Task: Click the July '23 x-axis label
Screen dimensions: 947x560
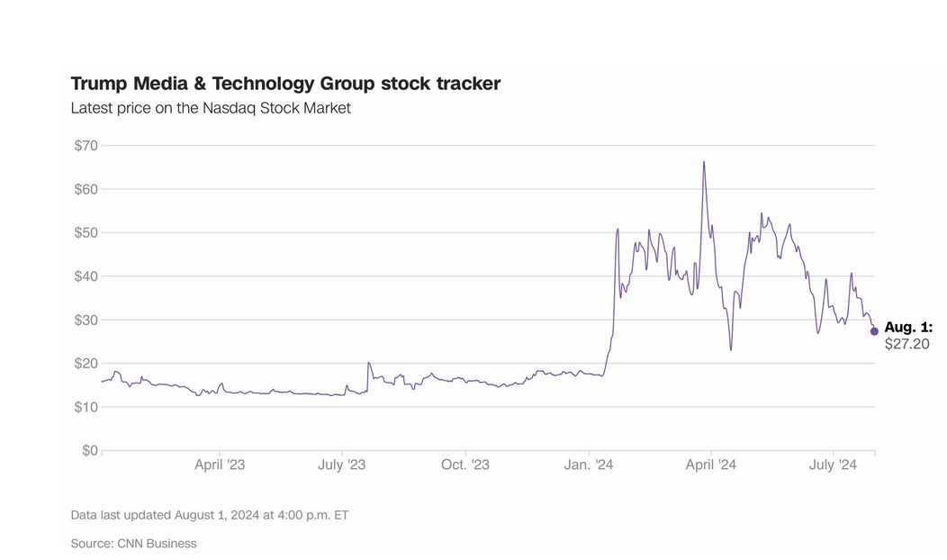Action: coord(342,465)
